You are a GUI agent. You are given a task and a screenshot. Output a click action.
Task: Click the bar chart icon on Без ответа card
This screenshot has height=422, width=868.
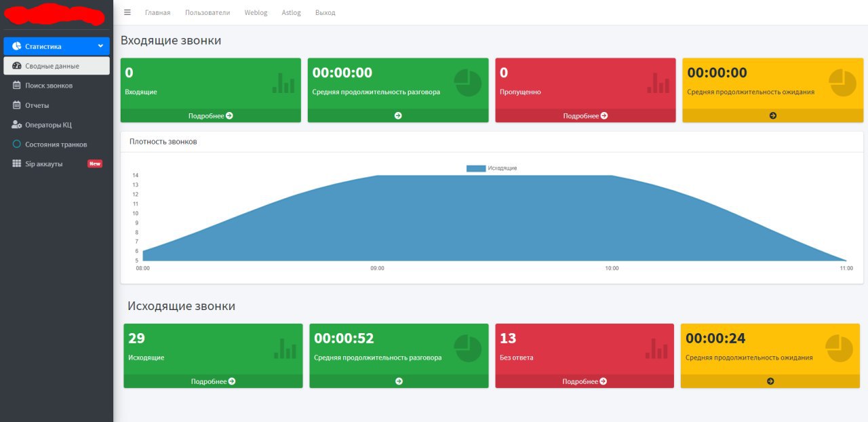pos(656,347)
